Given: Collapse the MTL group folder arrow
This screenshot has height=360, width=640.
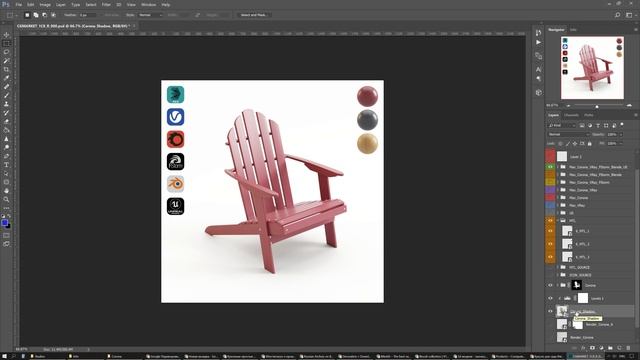Looking at the screenshot, I should coord(558,220).
